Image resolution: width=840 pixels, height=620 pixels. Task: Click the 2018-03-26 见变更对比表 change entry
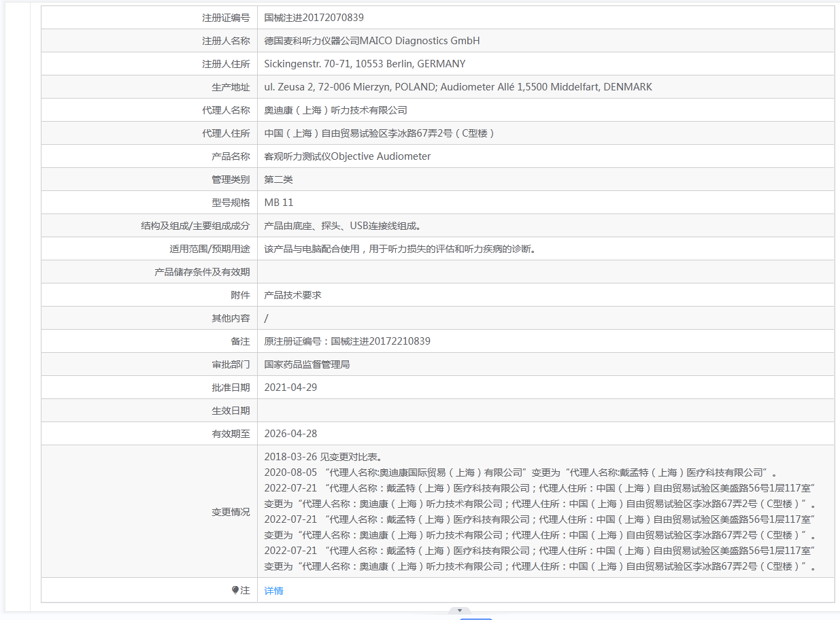[322, 457]
